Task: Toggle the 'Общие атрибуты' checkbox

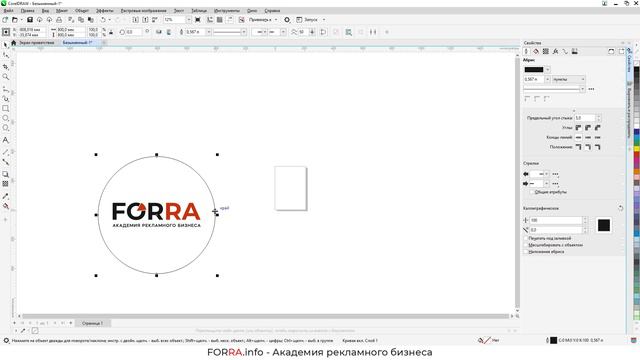Action: pyautogui.click(x=532, y=192)
